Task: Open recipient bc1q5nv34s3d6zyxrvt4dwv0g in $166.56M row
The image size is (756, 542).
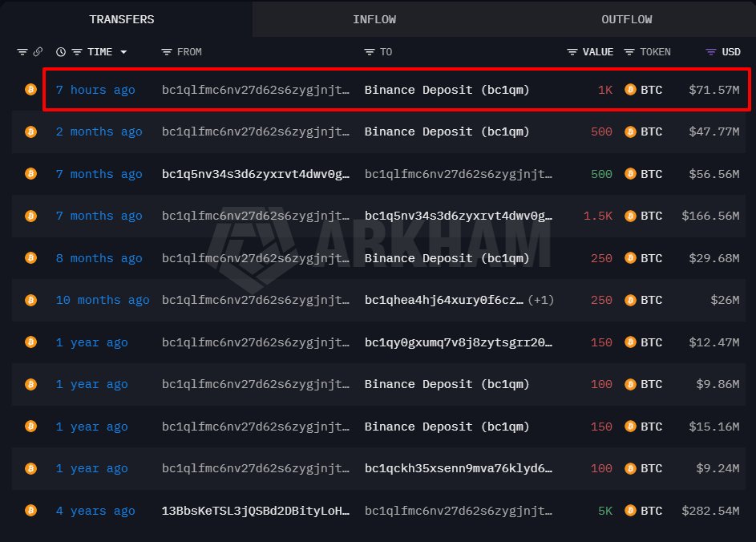Action: [459, 216]
